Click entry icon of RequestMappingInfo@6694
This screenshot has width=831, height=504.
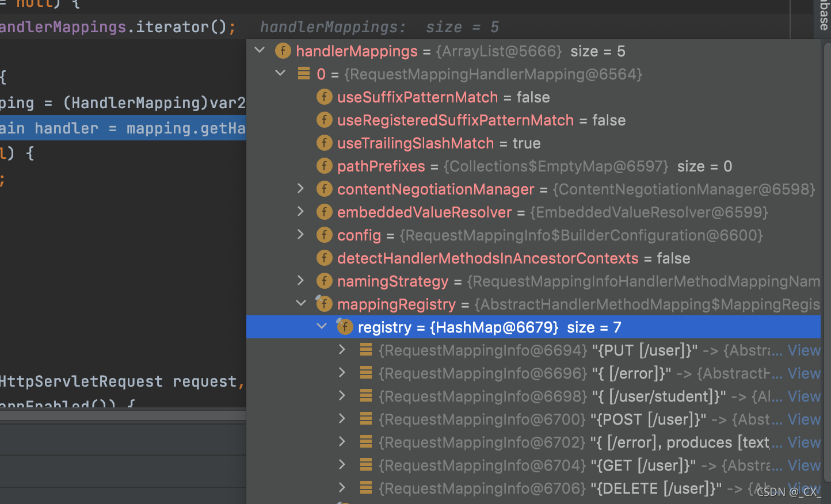(x=365, y=350)
